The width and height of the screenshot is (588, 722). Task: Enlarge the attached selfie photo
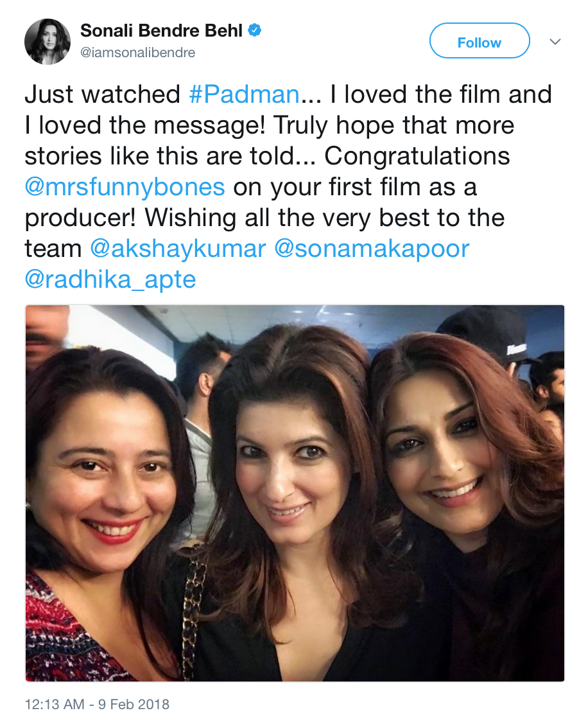pos(295,493)
